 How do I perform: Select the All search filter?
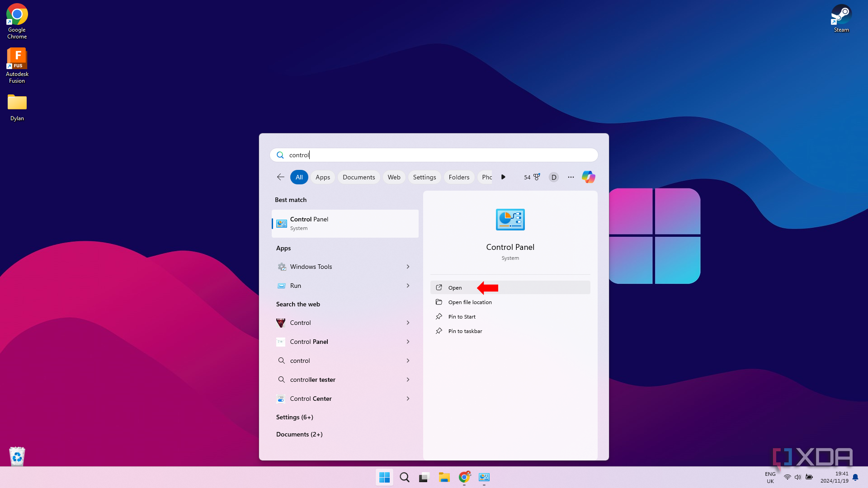299,177
